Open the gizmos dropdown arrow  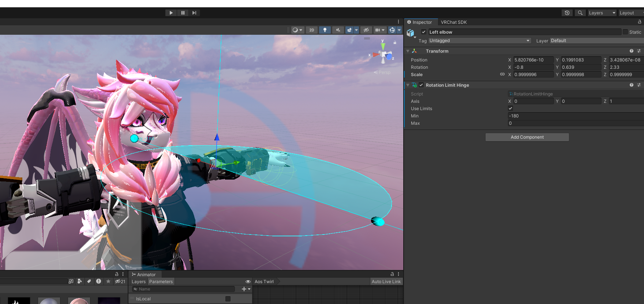click(x=399, y=30)
